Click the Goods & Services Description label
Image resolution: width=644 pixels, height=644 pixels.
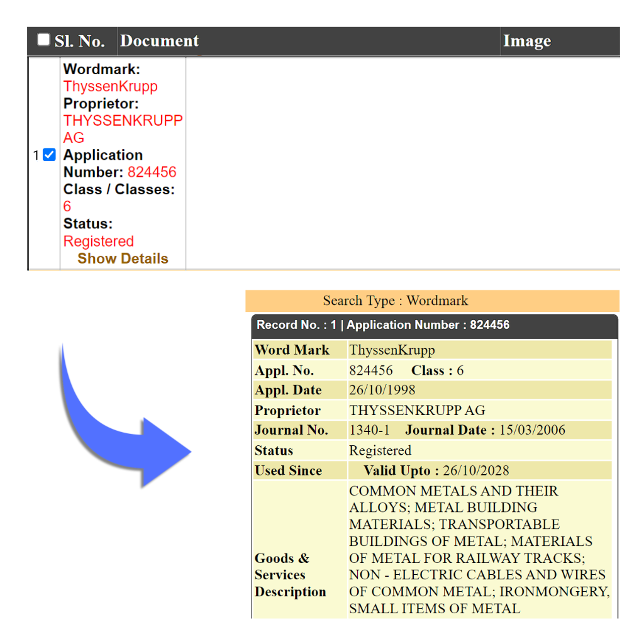point(290,575)
